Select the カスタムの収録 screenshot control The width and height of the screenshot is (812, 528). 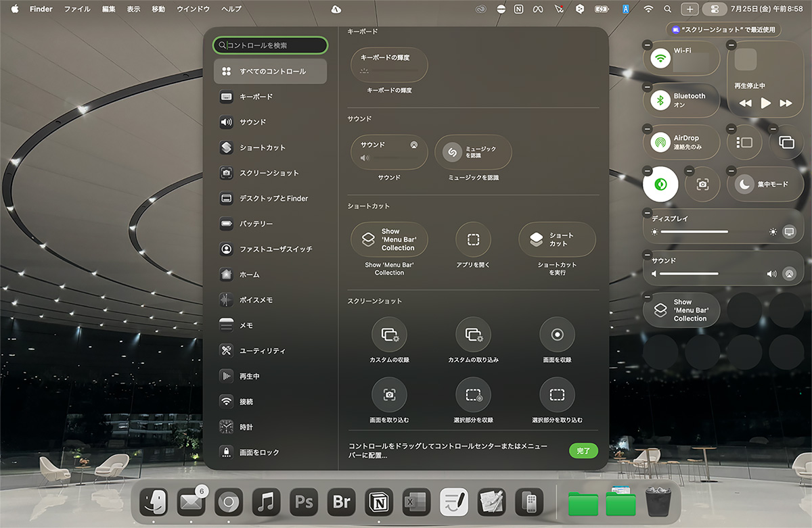coord(389,334)
